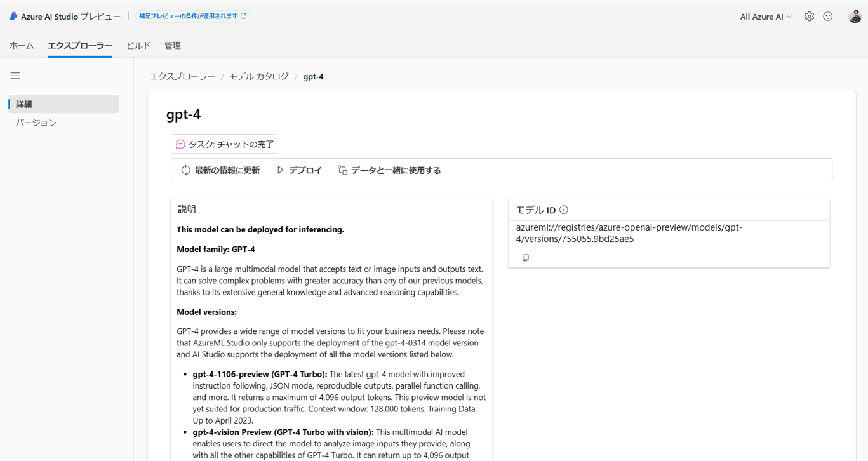
Task: Switch to the ホーム tab
Action: tap(22, 46)
